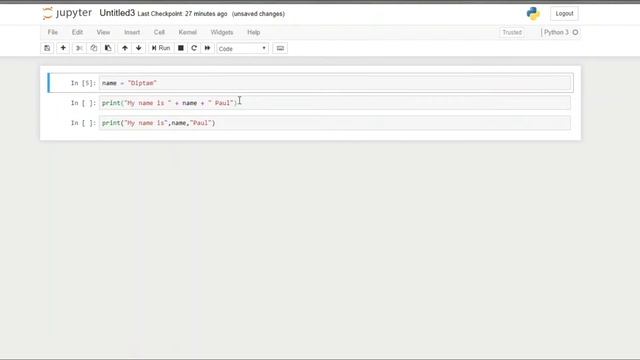Select the prompt of the third cell
This screenshot has width=640, height=360.
coord(83,123)
